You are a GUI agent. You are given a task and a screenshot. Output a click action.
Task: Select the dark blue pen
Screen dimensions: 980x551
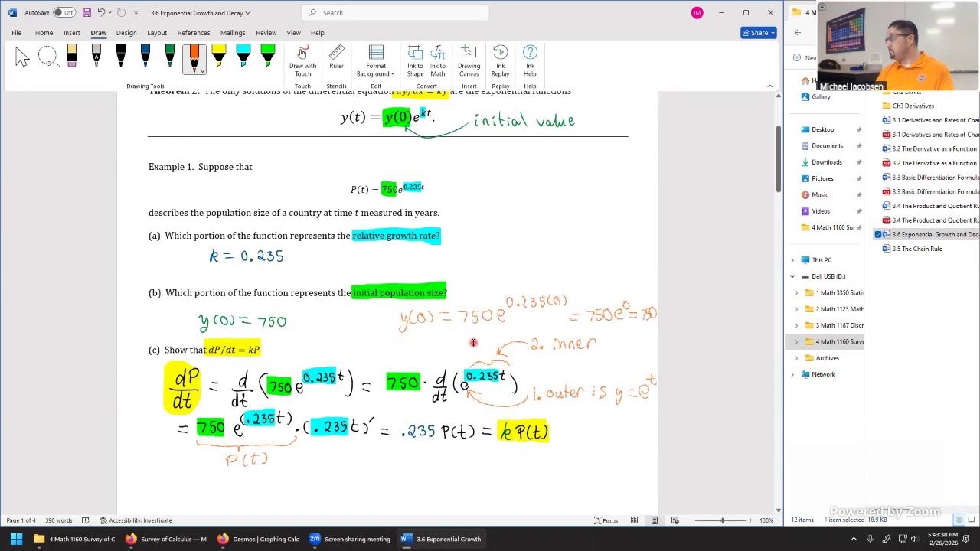pos(145,57)
